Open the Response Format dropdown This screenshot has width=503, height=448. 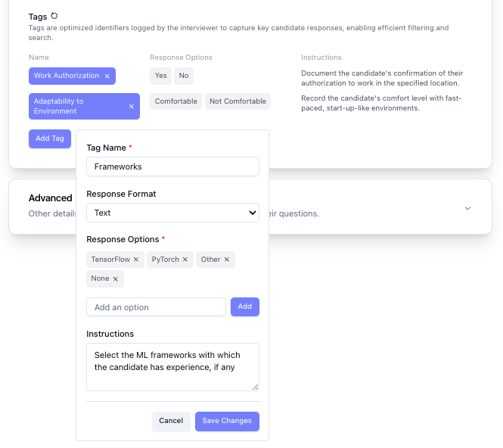[172, 213]
